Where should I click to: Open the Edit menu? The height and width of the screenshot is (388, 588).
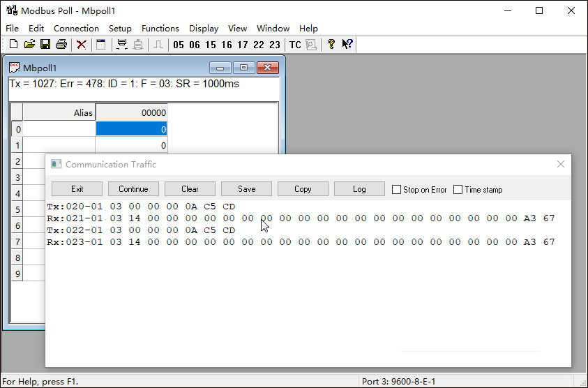point(36,29)
